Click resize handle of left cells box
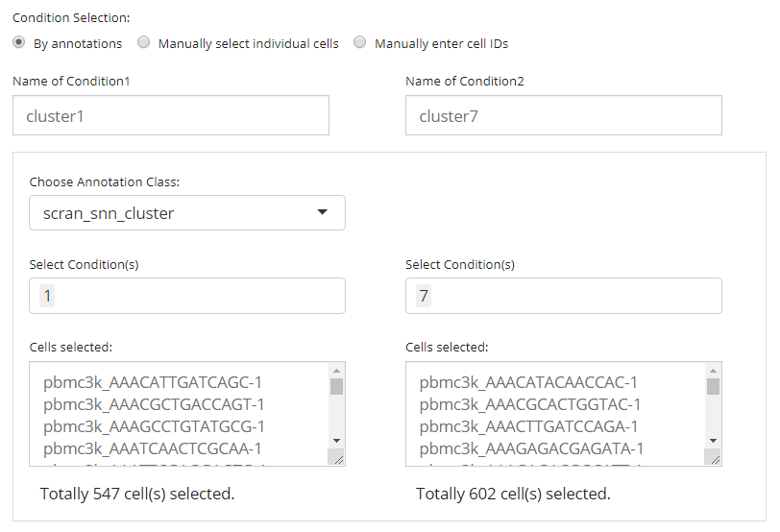Viewport: 780px width, 532px height. pyautogui.click(x=336, y=459)
